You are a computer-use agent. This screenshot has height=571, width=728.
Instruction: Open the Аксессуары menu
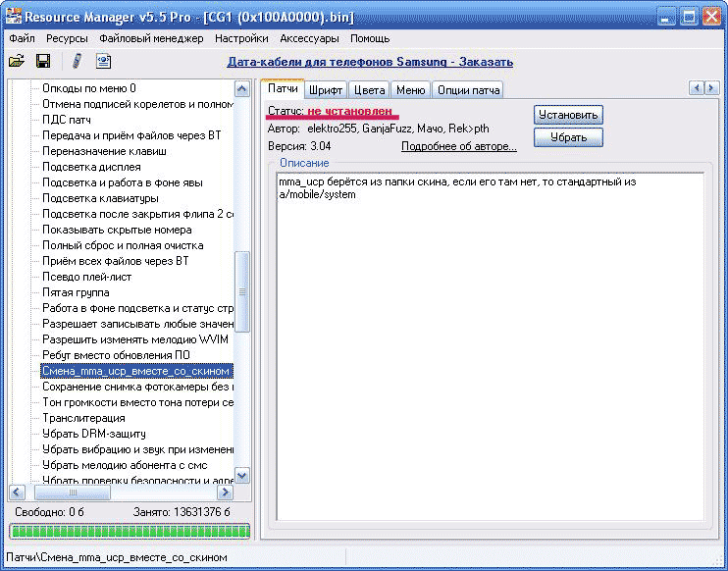[309, 38]
